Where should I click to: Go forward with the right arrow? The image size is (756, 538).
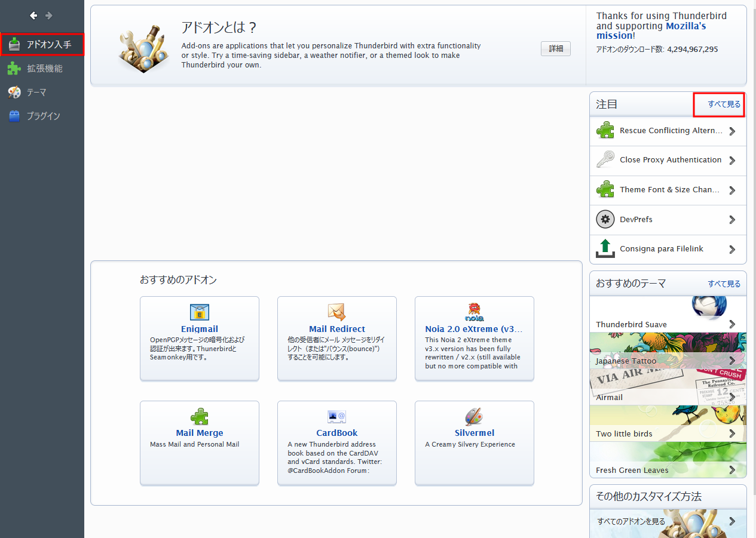click(49, 16)
